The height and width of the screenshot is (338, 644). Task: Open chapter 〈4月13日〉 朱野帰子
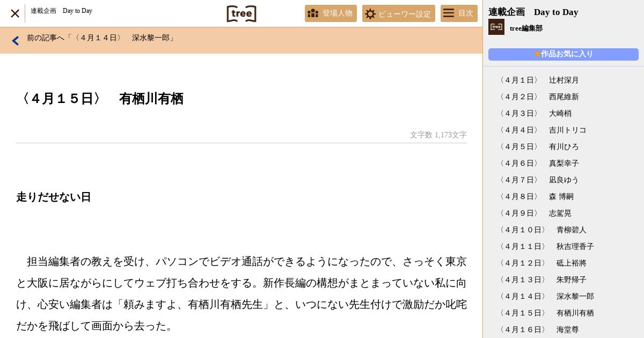[x=541, y=280]
